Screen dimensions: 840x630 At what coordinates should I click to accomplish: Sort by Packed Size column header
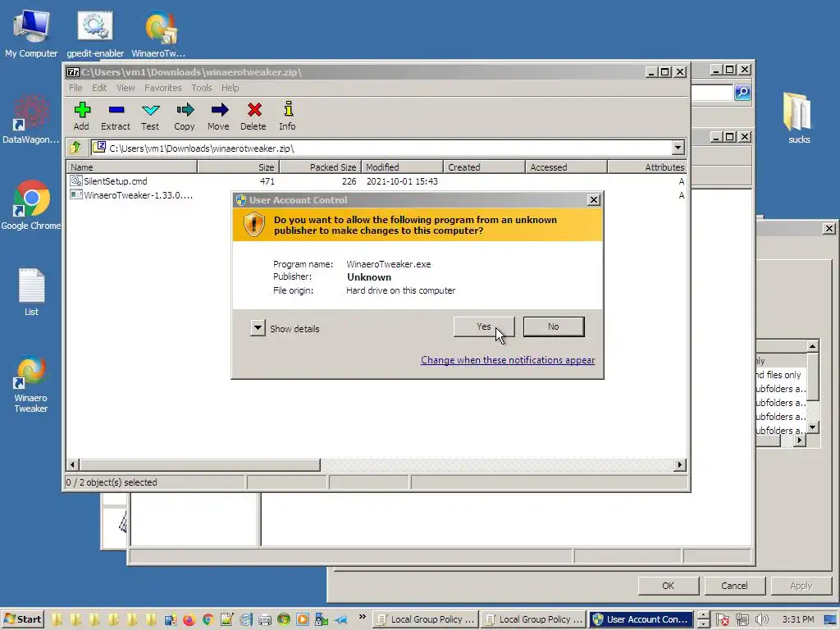(321, 167)
